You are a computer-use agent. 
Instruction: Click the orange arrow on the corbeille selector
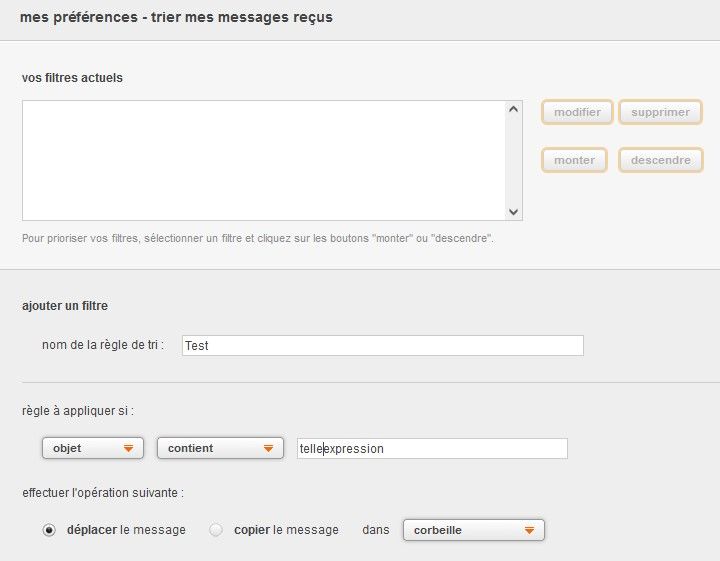click(529, 530)
